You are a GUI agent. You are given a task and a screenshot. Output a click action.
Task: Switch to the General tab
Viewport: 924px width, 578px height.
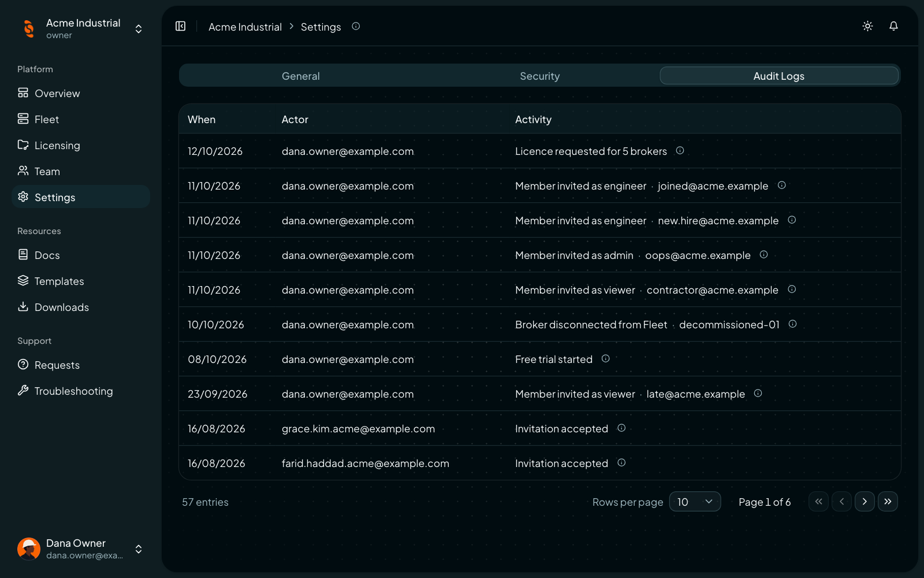[x=301, y=76]
